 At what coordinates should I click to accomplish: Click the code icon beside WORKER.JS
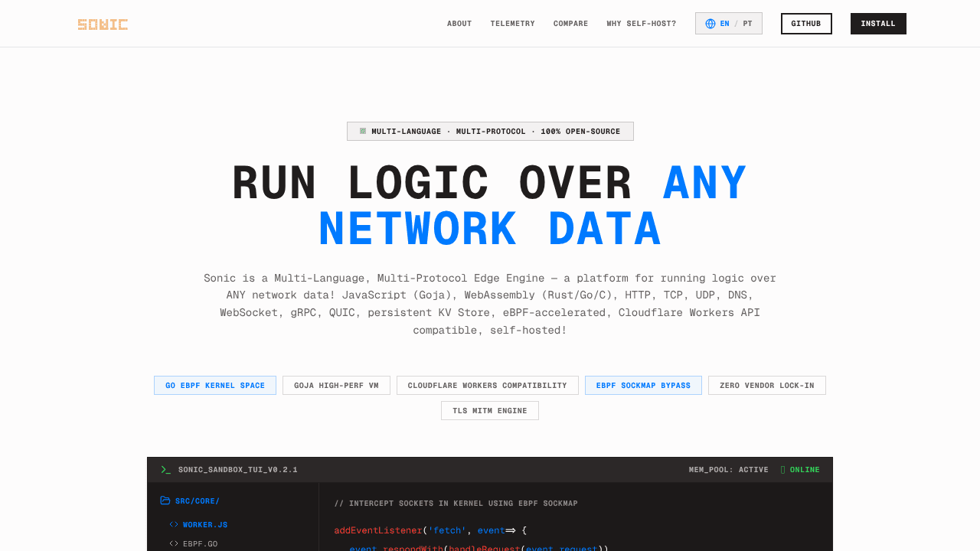pyautogui.click(x=174, y=525)
